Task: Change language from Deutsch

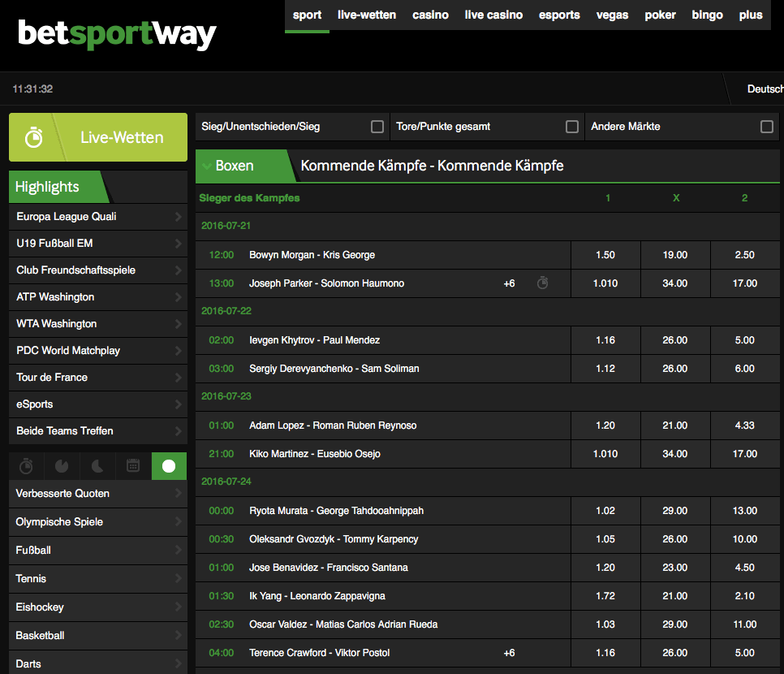Action: pos(765,89)
